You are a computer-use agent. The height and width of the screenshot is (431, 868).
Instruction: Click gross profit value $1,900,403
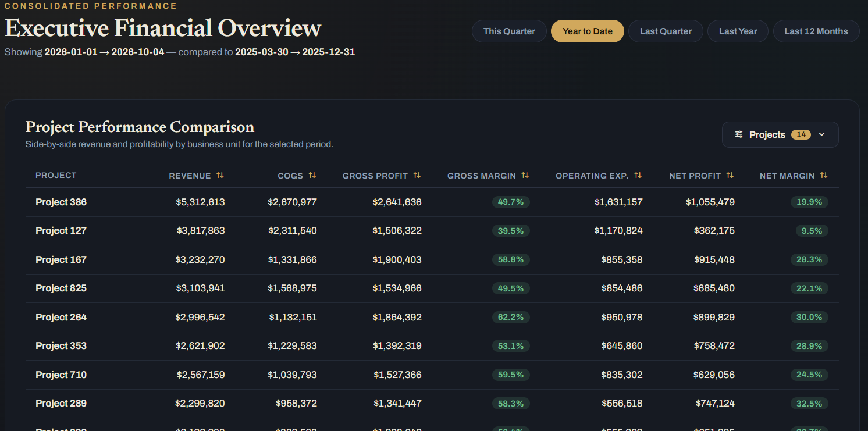(x=397, y=260)
